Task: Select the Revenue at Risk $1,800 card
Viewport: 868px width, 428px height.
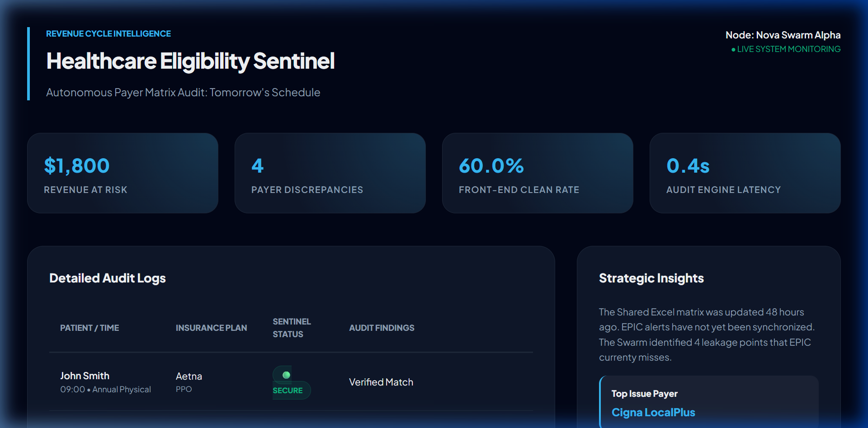Action: [x=123, y=173]
